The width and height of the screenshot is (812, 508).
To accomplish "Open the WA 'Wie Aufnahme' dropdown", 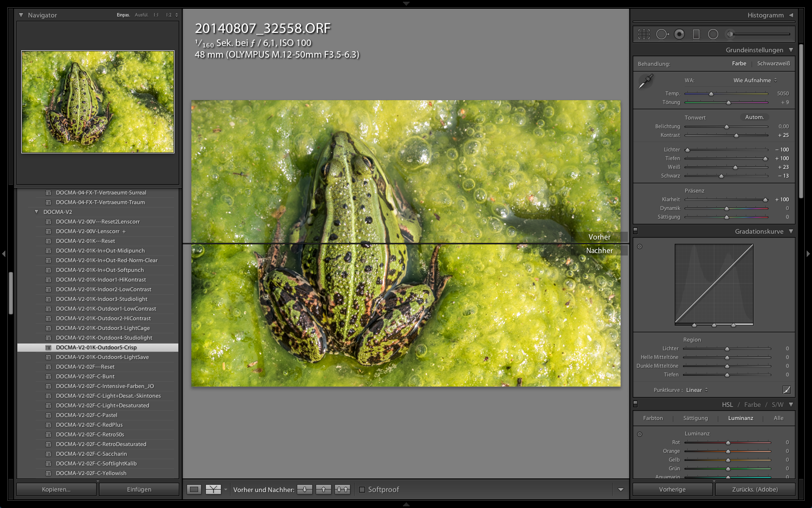I will [755, 81].
